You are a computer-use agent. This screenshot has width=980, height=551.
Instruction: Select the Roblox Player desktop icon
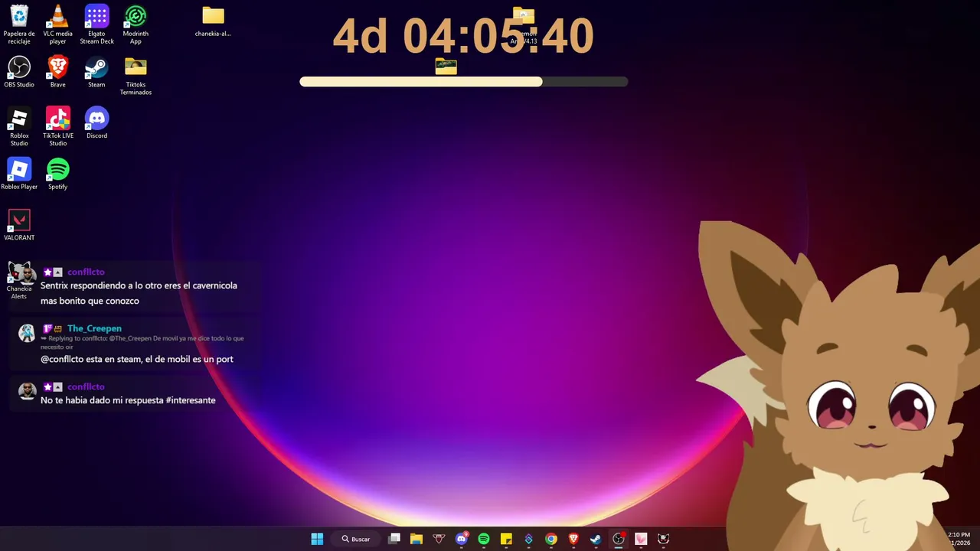click(19, 174)
